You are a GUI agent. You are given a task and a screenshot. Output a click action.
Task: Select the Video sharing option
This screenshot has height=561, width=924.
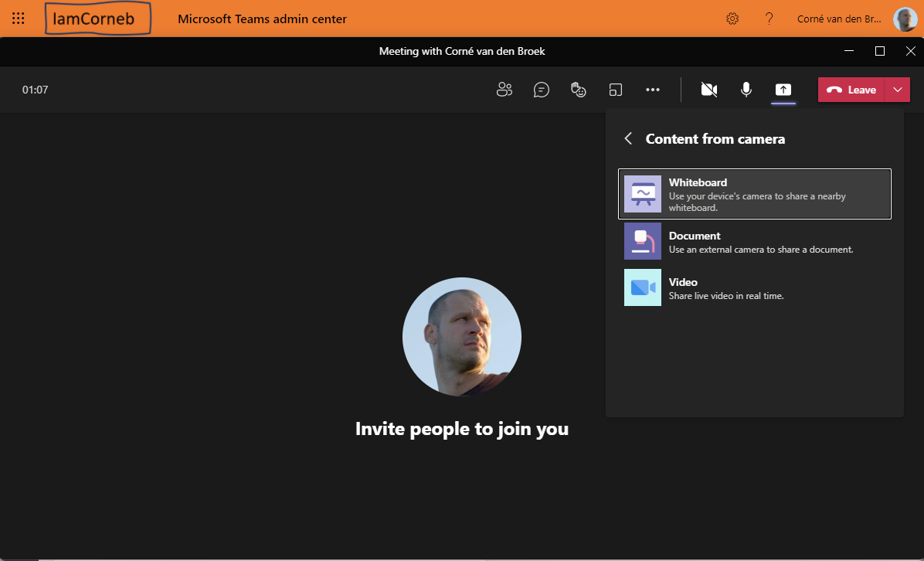[x=754, y=288]
